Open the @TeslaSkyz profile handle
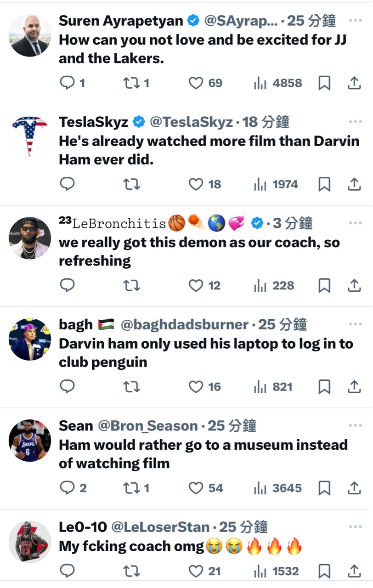 click(192, 122)
